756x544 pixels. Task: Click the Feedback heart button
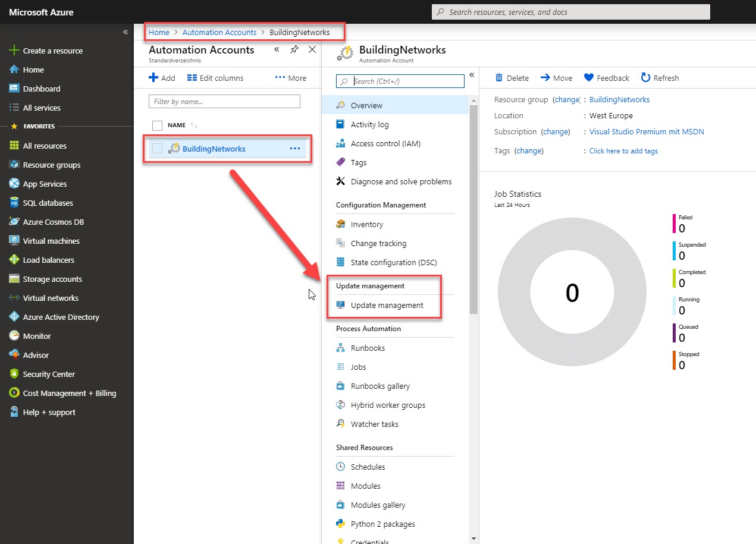(607, 78)
